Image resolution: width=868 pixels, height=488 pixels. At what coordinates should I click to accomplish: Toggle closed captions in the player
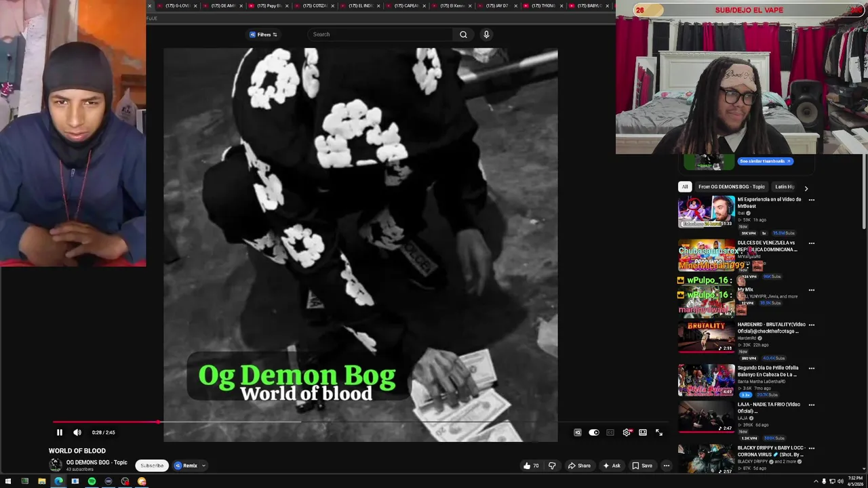click(610, 432)
